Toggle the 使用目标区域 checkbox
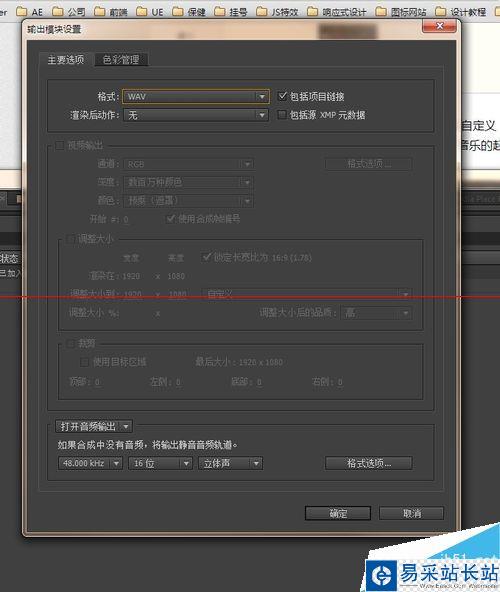 [85, 362]
